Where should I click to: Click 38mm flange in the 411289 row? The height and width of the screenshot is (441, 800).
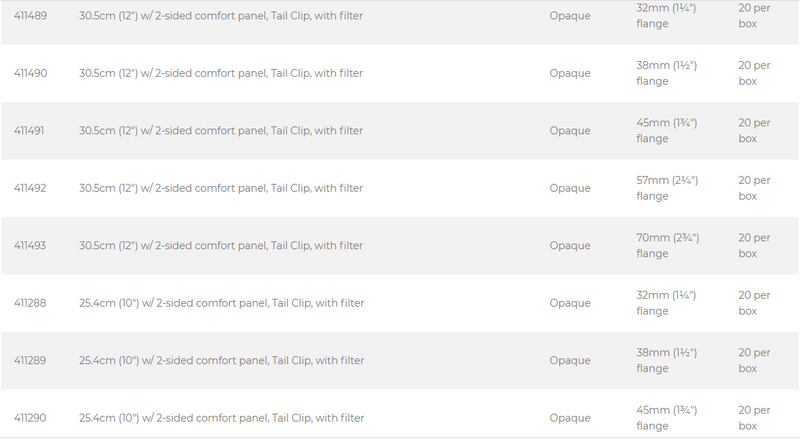coord(666,360)
